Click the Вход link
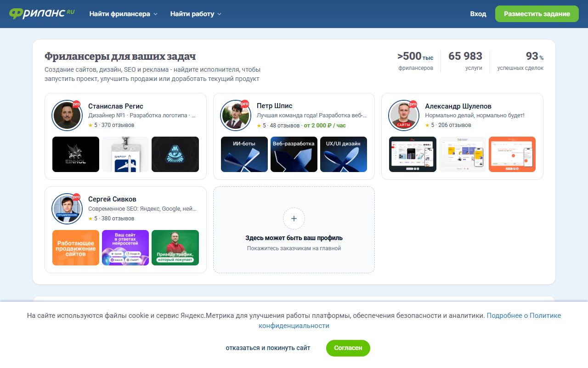588x368 pixels. 478,14
